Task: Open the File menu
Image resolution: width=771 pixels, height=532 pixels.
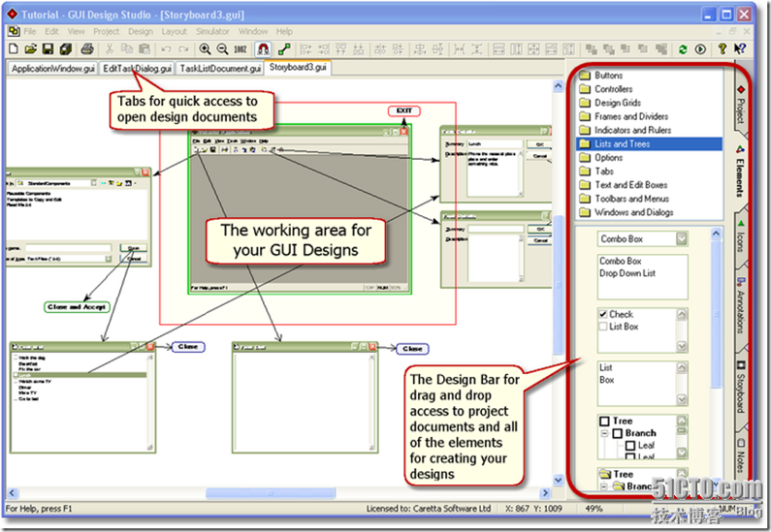Action: (30, 31)
